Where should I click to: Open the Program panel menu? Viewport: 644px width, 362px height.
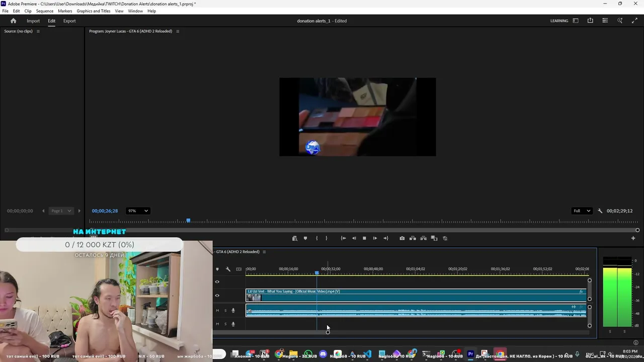coord(177,31)
